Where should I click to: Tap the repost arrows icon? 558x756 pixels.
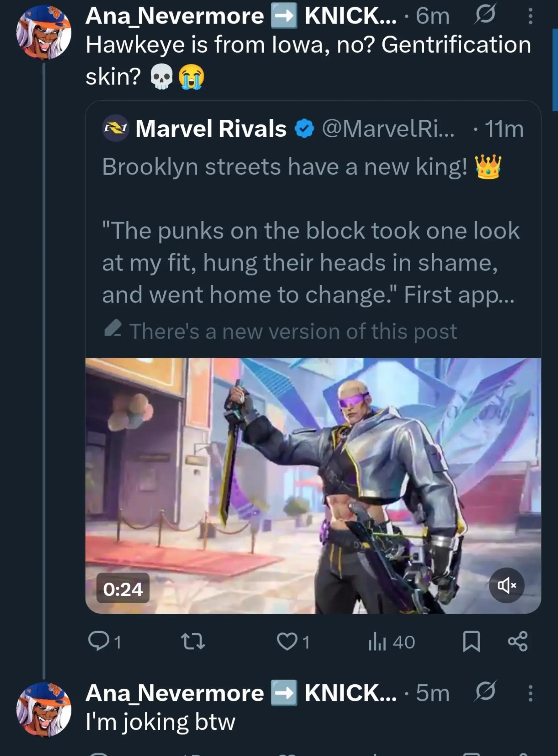(x=193, y=642)
